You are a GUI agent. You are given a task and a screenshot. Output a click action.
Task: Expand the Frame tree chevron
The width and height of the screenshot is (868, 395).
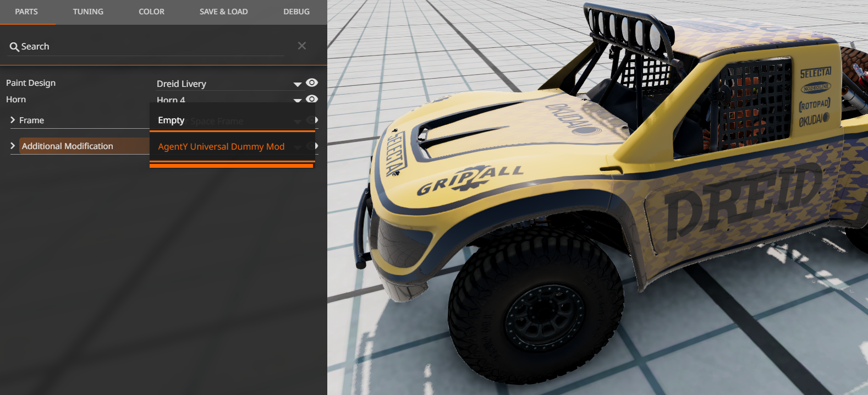13,120
